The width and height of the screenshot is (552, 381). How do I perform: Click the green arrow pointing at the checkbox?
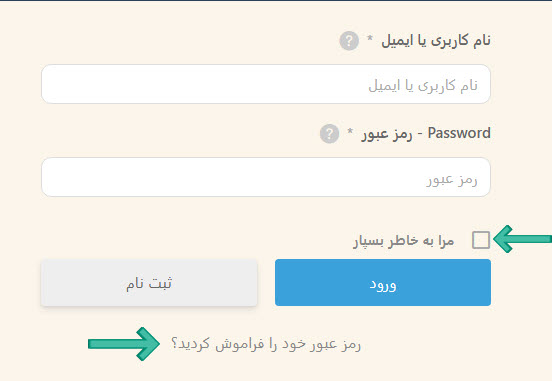click(522, 239)
